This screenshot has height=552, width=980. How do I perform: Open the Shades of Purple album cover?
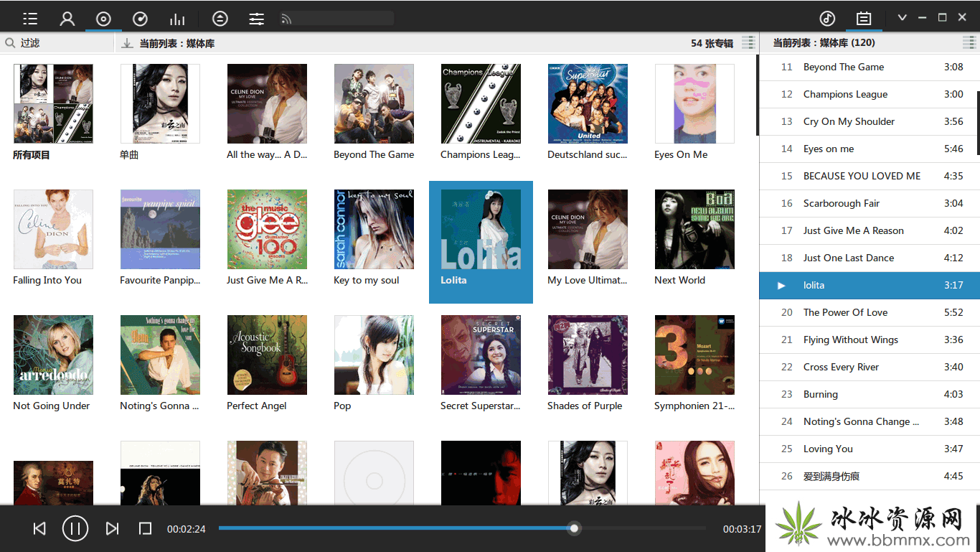pos(588,355)
